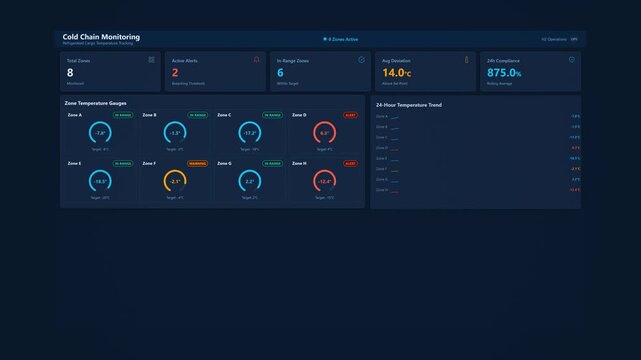Click the Zone D row in trend chart
This screenshot has width=641, height=360.
477,148
